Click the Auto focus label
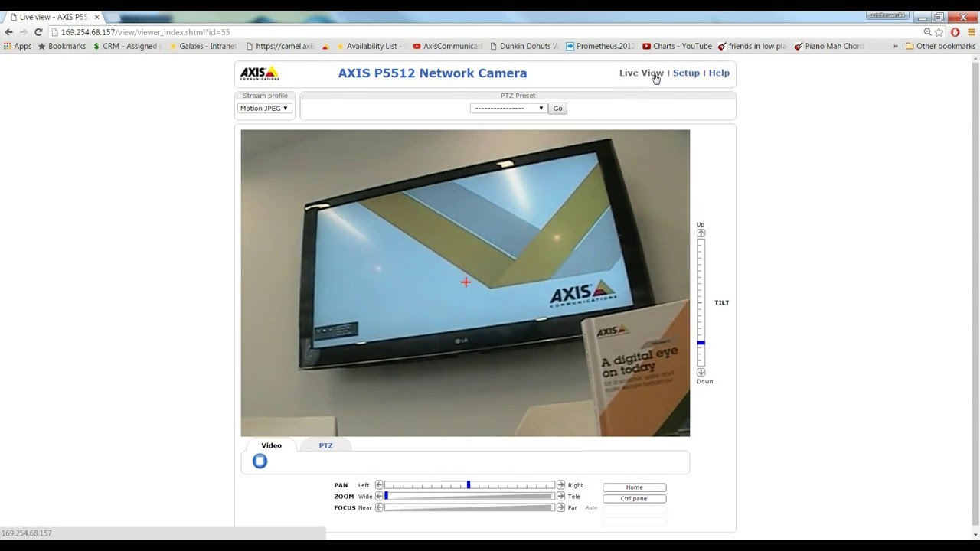980x551 pixels. (x=591, y=507)
